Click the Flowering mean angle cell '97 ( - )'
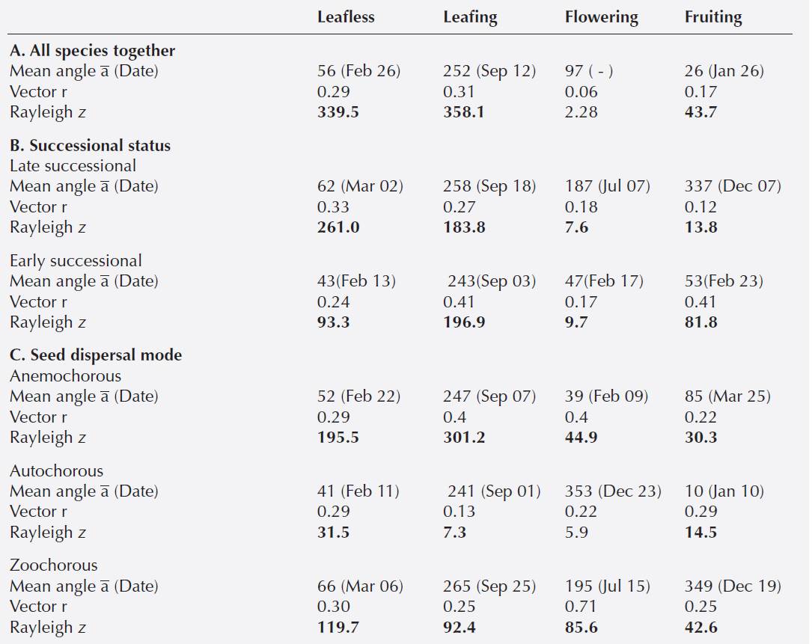 tap(590, 72)
